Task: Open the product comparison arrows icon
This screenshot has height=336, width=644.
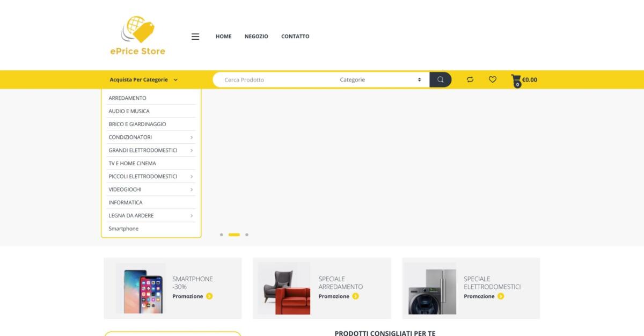Action: (x=470, y=79)
